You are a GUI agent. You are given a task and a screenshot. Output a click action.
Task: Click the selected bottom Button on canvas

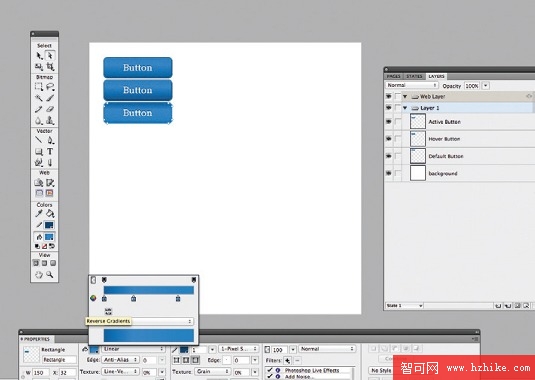coord(138,113)
